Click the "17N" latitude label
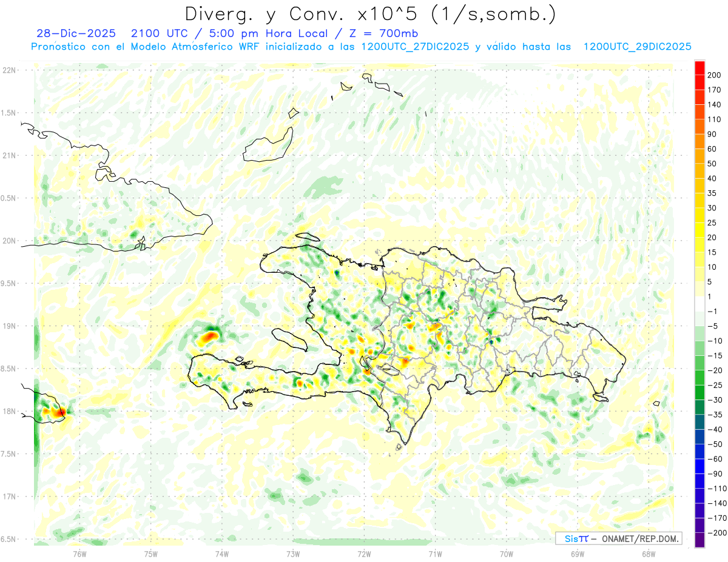 coord(9,497)
